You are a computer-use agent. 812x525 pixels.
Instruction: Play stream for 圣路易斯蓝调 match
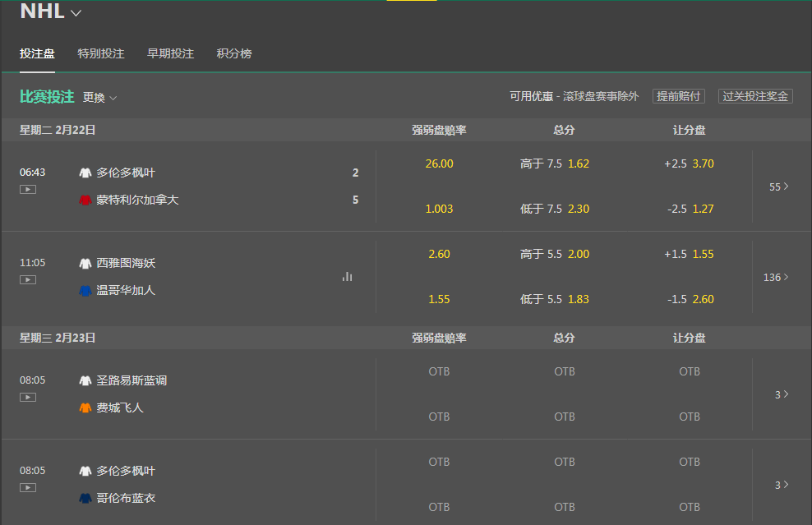coord(28,397)
